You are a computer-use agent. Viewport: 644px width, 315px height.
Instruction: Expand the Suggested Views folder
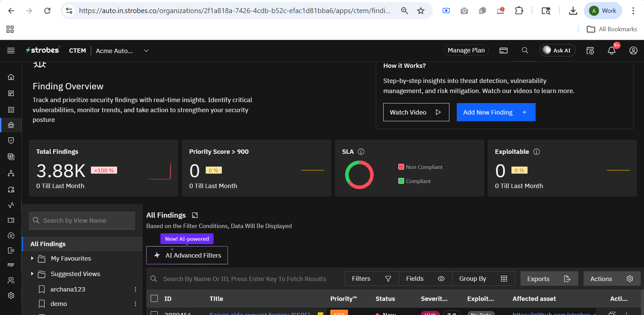click(32, 274)
